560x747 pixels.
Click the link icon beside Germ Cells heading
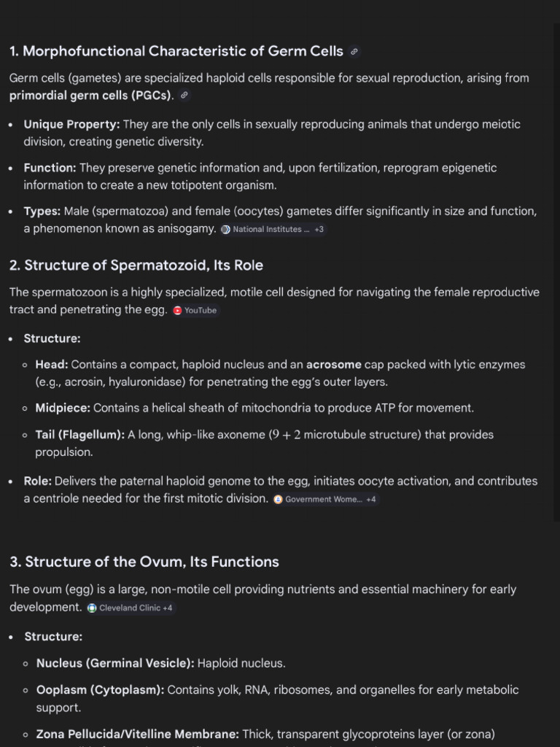[x=354, y=52]
